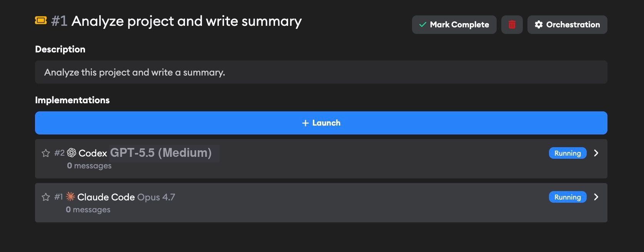
Task: Open the Orchestration settings
Action: click(x=567, y=25)
